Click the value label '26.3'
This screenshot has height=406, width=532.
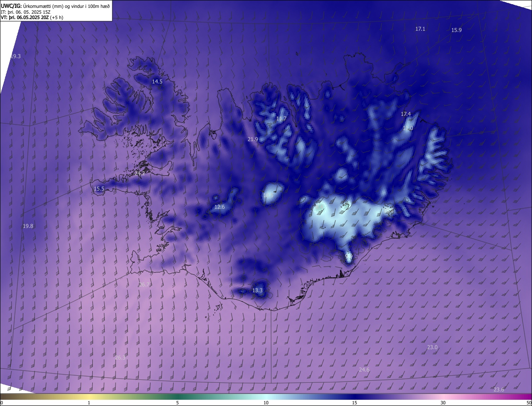[120, 358]
